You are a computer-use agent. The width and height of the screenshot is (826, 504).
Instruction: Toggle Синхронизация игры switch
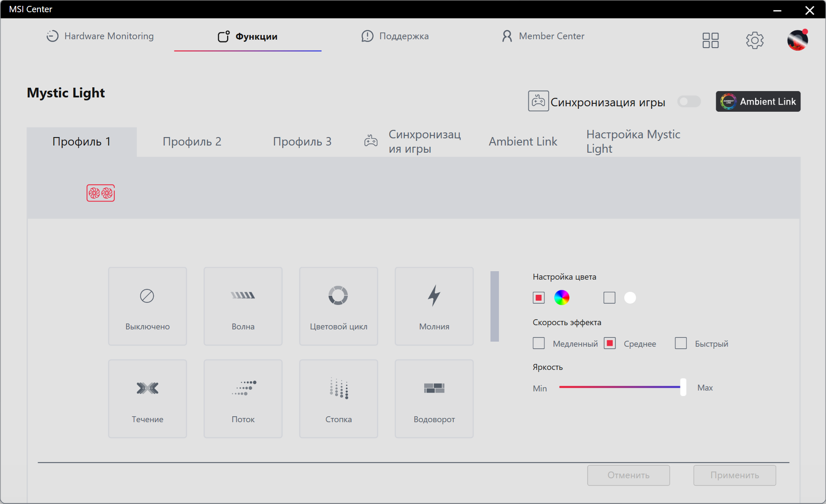pyautogui.click(x=688, y=102)
